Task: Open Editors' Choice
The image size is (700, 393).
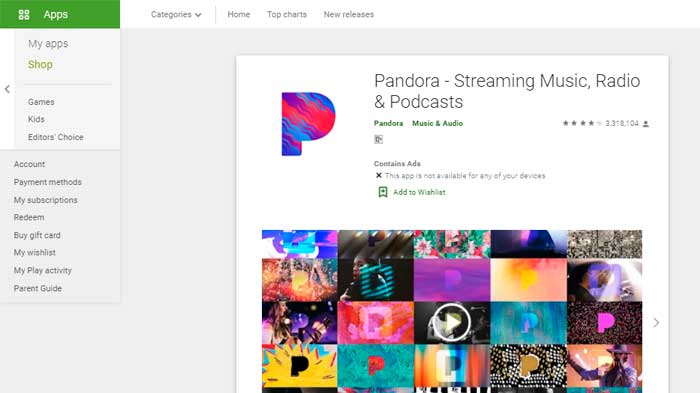Action: pos(56,137)
